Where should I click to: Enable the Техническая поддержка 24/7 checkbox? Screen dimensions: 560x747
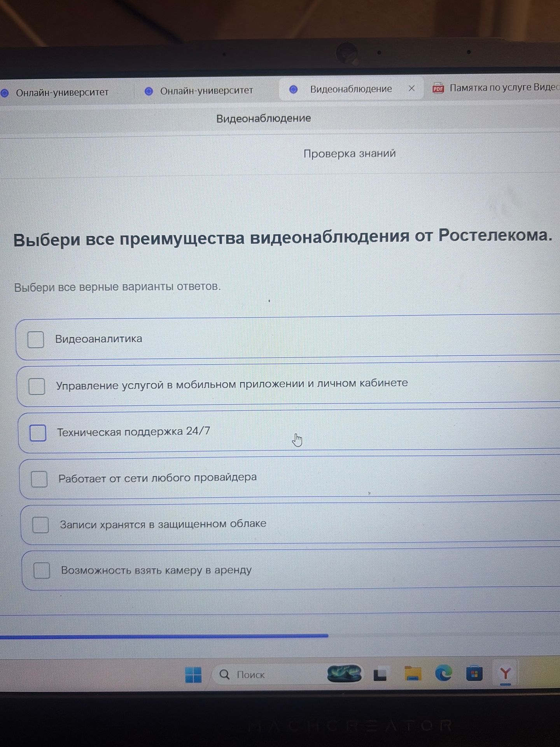click(x=38, y=433)
